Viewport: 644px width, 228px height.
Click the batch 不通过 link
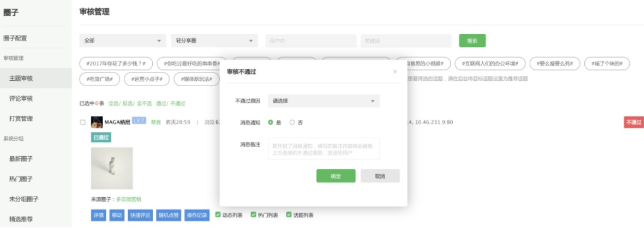coord(177,104)
